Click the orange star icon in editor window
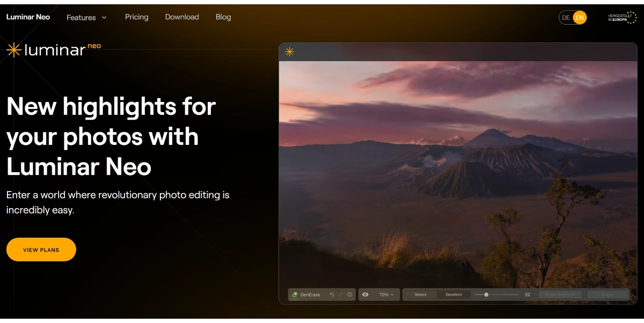The height and width of the screenshot is (323, 644). 290,52
